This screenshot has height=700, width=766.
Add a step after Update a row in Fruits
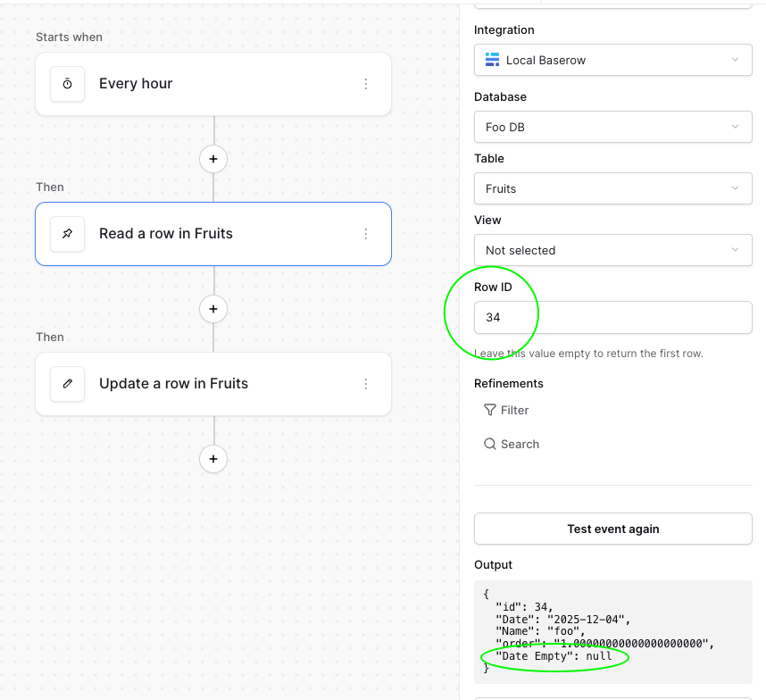click(x=213, y=459)
